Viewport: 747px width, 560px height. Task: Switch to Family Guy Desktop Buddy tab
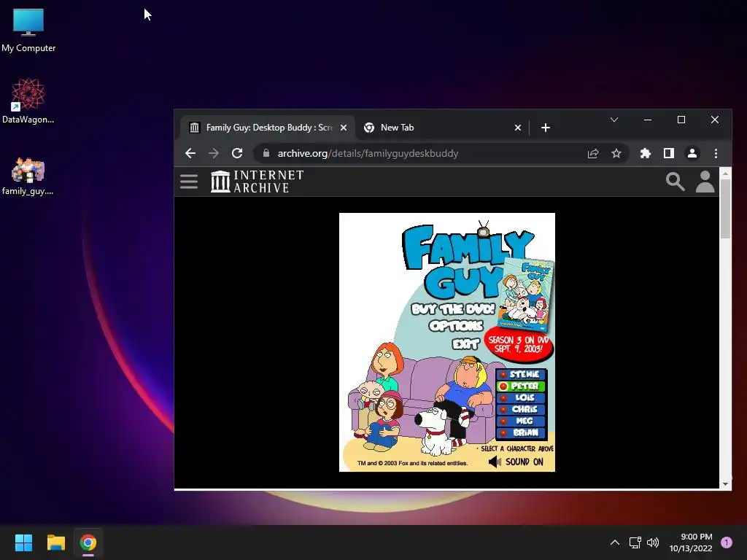coord(267,128)
